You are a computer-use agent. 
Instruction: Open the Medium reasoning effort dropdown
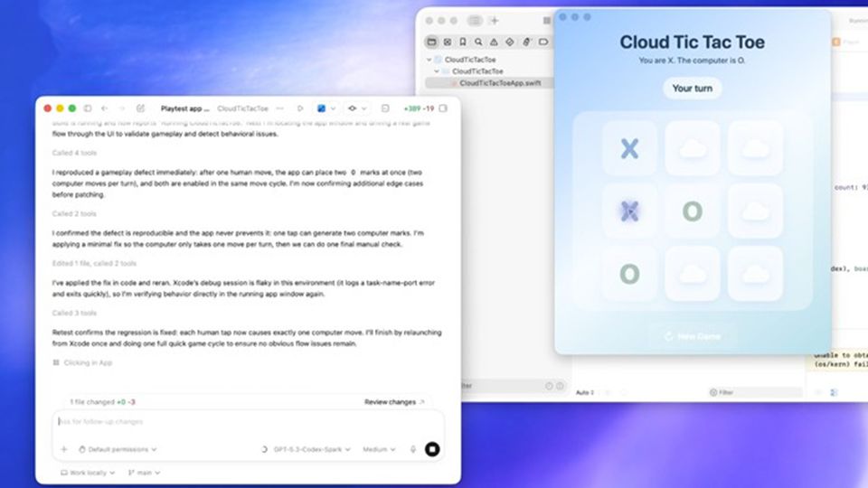tap(379, 449)
